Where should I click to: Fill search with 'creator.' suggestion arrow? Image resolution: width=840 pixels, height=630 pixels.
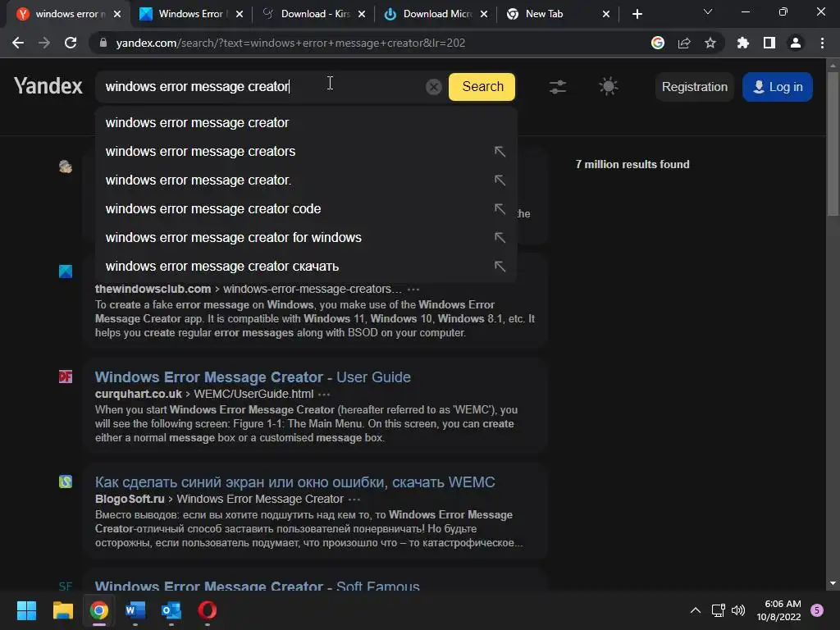click(x=500, y=180)
